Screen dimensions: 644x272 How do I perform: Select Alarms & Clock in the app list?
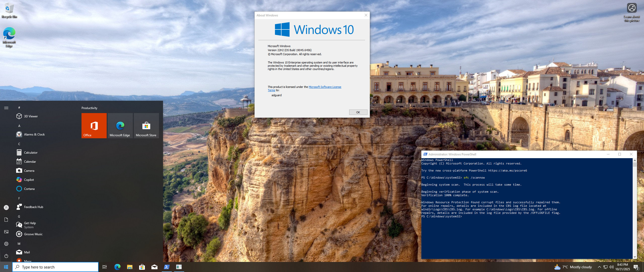pos(34,134)
